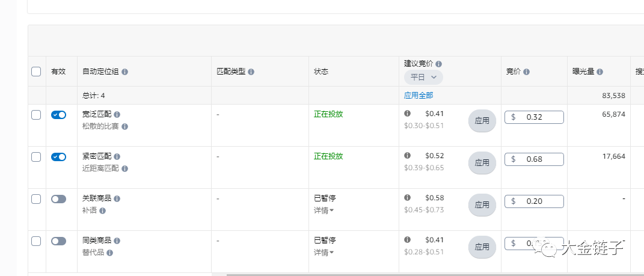Apply suggested bid for 宽泛匹配 row
This screenshot has width=644, height=276.
pos(482,120)
